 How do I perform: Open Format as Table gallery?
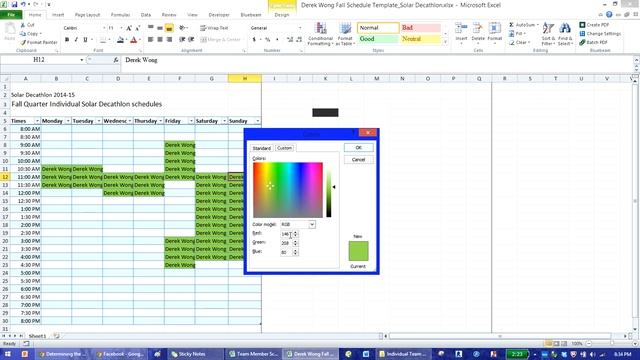345,34
